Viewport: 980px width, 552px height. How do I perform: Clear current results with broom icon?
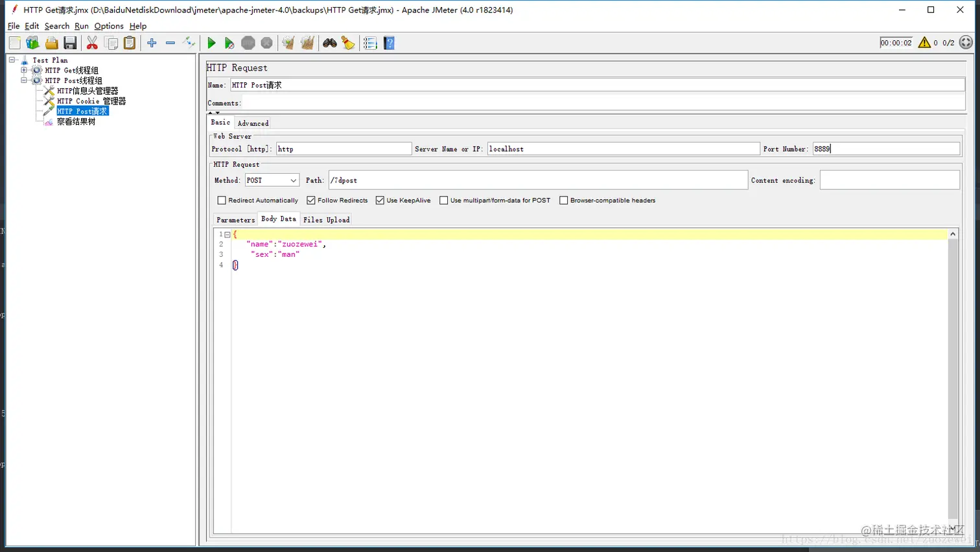[288, 43]
